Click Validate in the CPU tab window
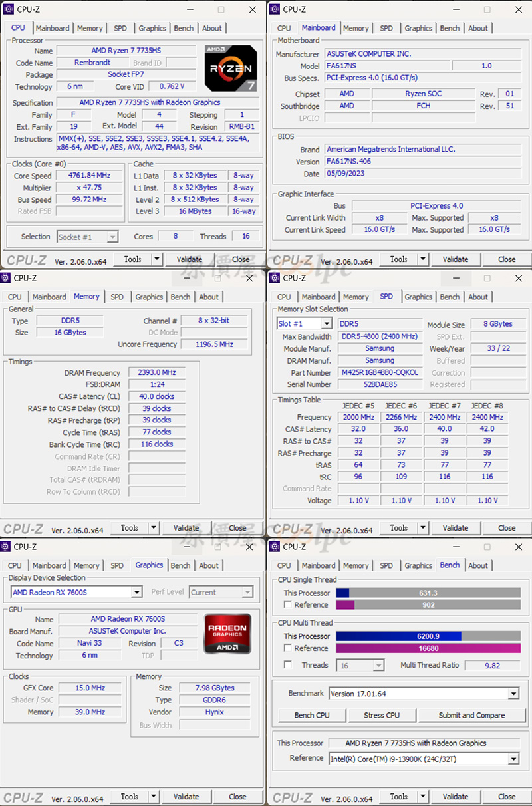The height and width of the screenshot is (806, 532). click(190, 259)
